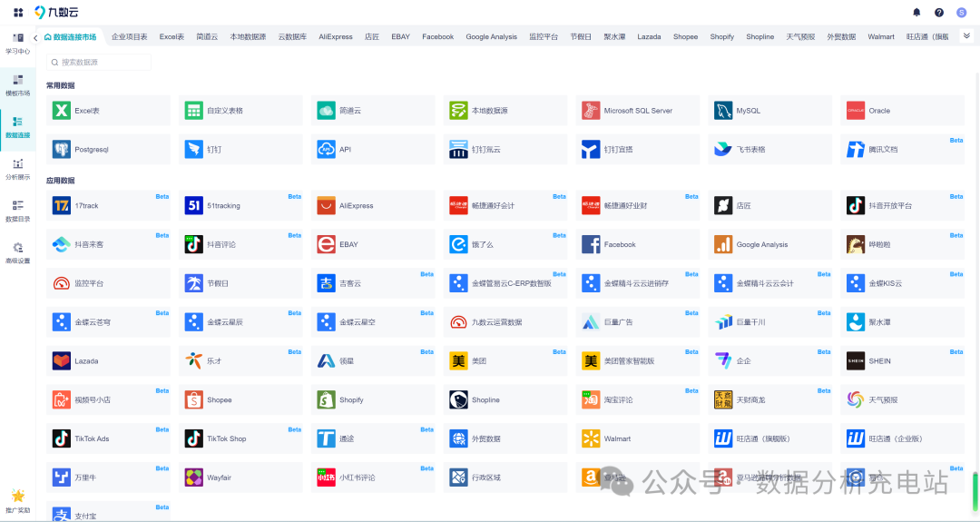Open the 万里牛 data source card
Screen dimensions: 980x522
point(108,477)
